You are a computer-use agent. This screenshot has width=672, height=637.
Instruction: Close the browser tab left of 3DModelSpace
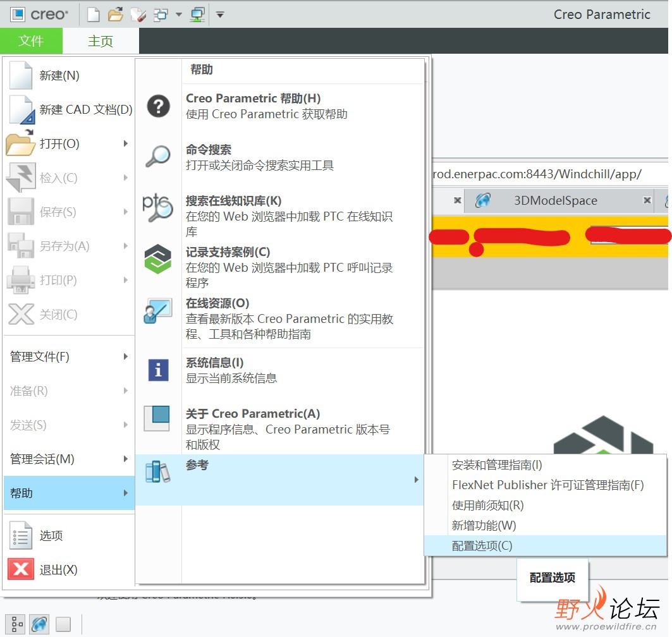(457, 200)
